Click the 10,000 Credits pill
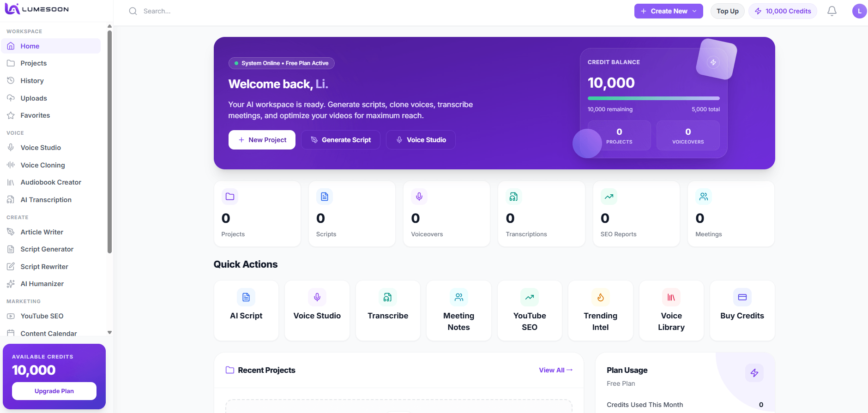 coord(783,11)
